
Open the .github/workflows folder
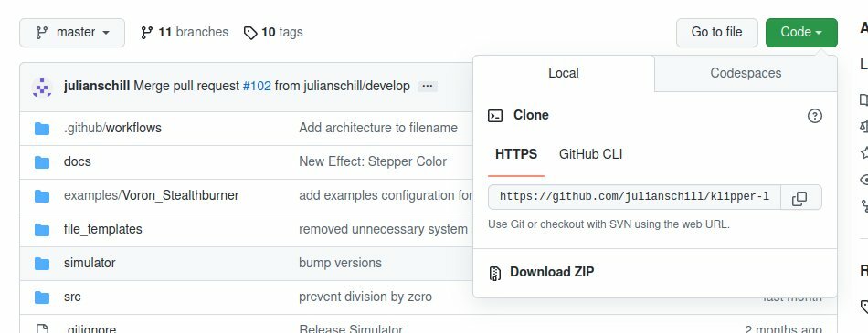112,129
